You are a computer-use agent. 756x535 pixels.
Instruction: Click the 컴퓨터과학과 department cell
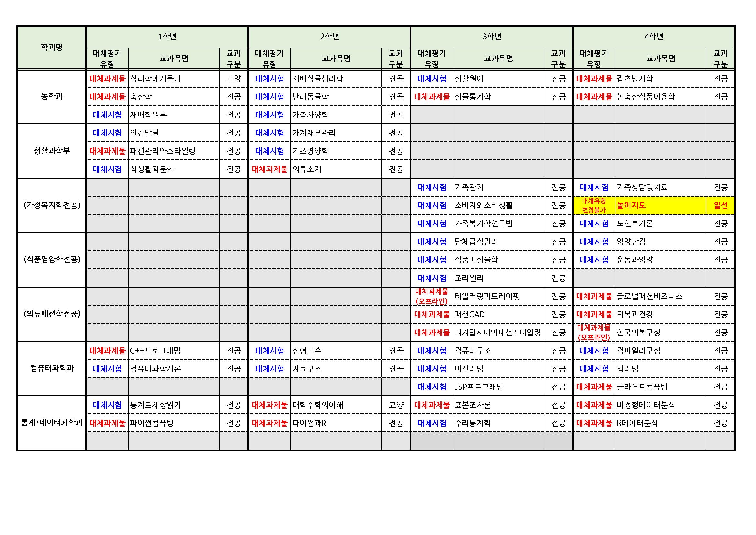pos(51,368)
